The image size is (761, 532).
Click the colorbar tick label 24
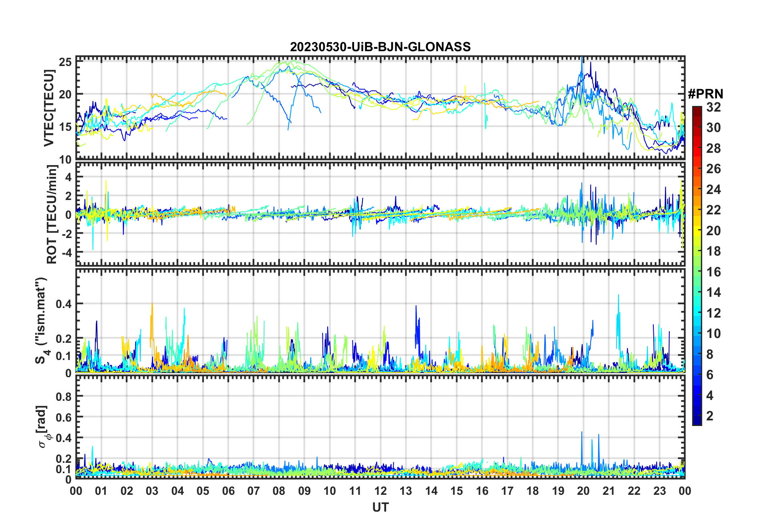tap(713, 190)
